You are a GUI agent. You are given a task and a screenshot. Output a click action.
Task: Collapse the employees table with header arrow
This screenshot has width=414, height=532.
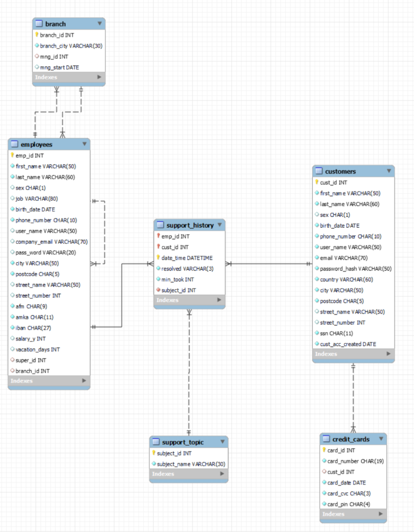(x=85, y=144)
